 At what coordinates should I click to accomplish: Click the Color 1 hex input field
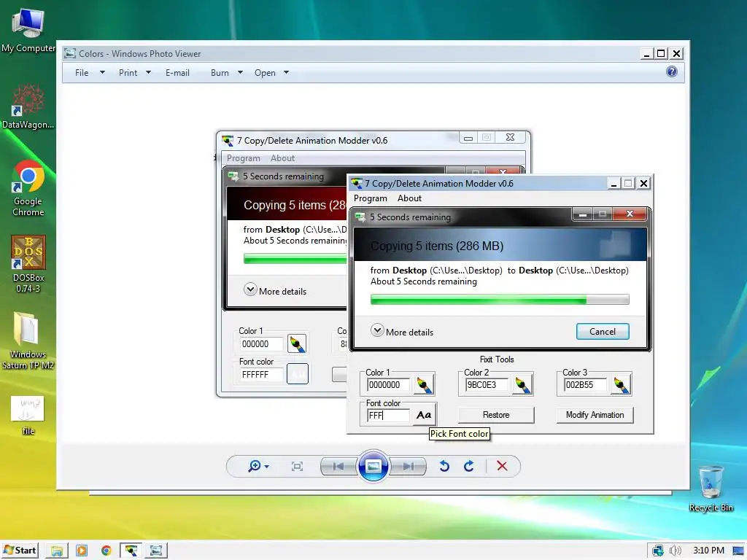tap(388, 385)
